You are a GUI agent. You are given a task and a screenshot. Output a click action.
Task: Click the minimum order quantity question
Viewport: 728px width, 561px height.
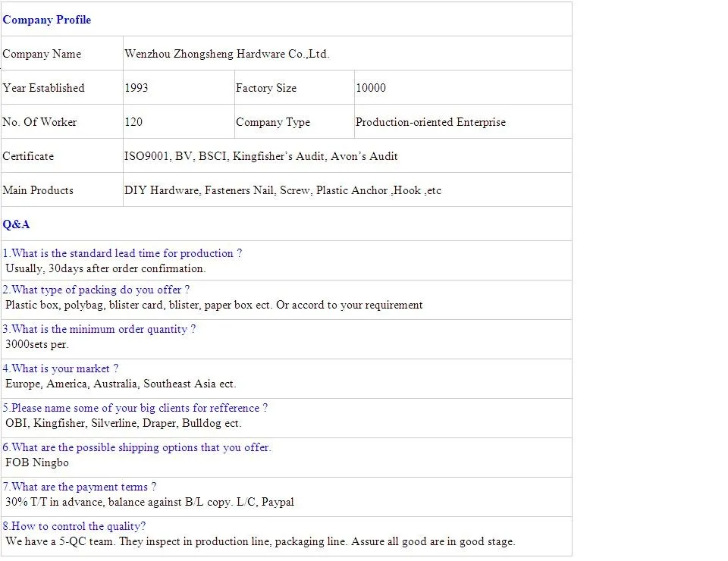[99, 329]
